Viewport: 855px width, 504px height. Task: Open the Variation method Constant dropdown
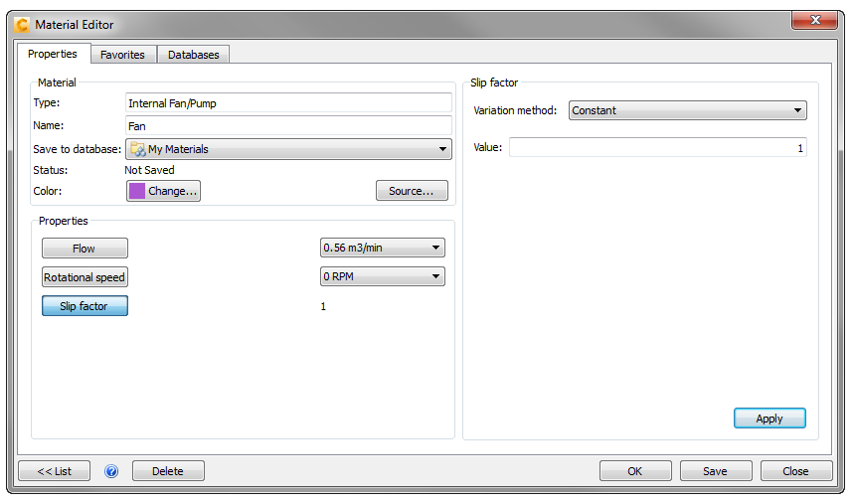pyautogui.click(x=688, y=110)
